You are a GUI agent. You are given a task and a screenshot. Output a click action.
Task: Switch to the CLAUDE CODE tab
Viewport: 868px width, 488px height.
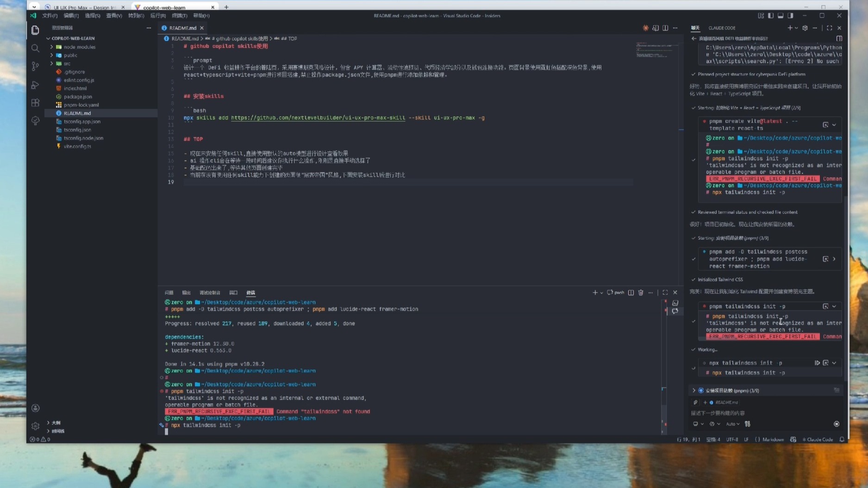coord(722,28)
